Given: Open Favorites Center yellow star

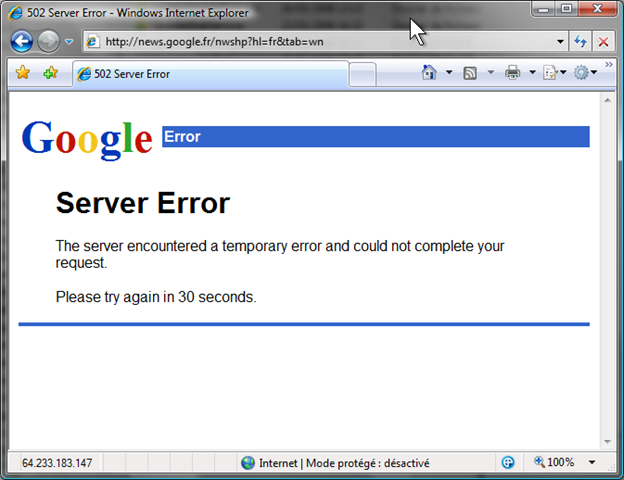Looking at the screenshot, I should 23,73.
